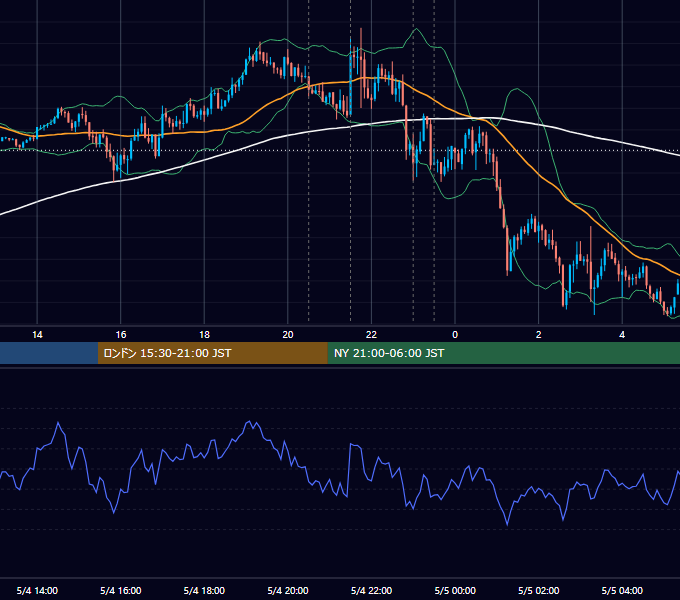This screenshot has height=600, width=680.
Task: Click the 14 hour label on price chart axis
Action: (37, 335)
